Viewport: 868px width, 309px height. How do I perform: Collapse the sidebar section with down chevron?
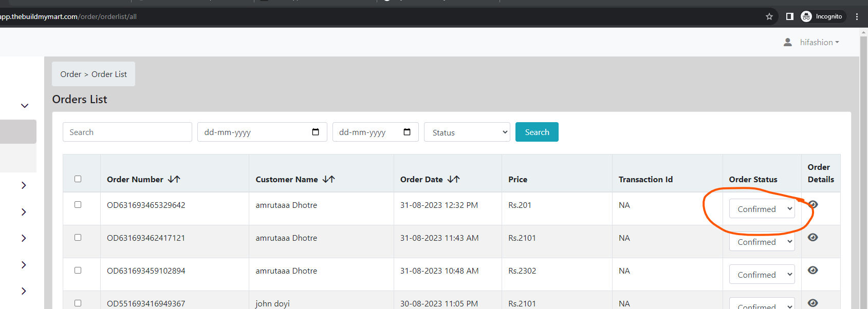24,106
